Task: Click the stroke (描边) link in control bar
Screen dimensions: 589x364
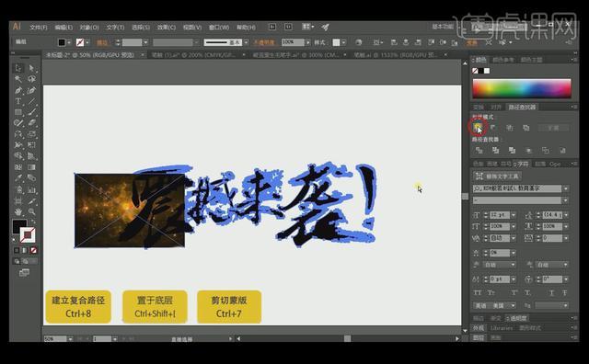Action: click(x=102, y=43)
